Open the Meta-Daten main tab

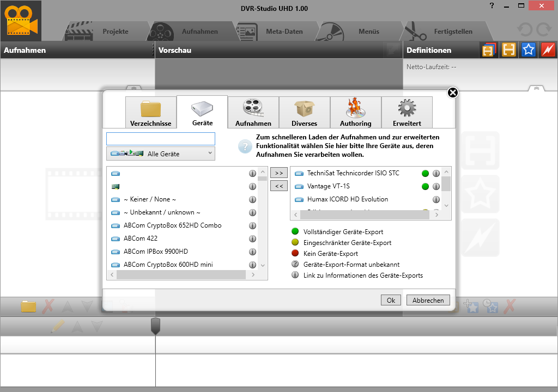click(x=276, y=31)
